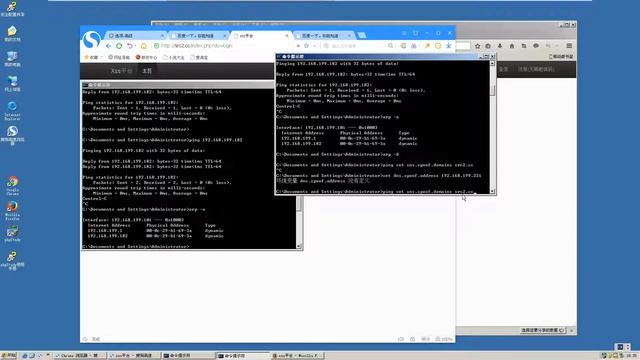Click language bar icon above system tray
The image size is (640, 360).
click(x=620, y=347)
